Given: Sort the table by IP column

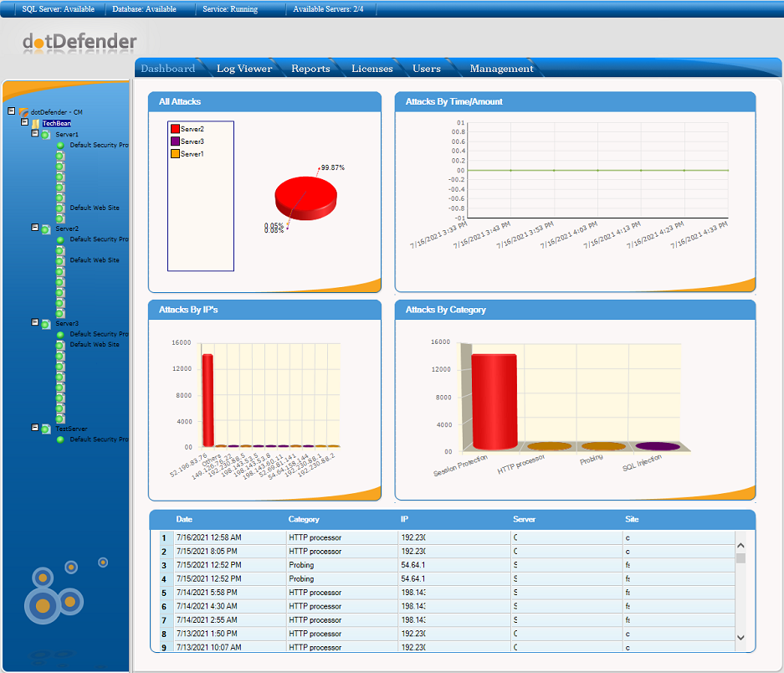Looking at the screenshot, I should (404, 519).
